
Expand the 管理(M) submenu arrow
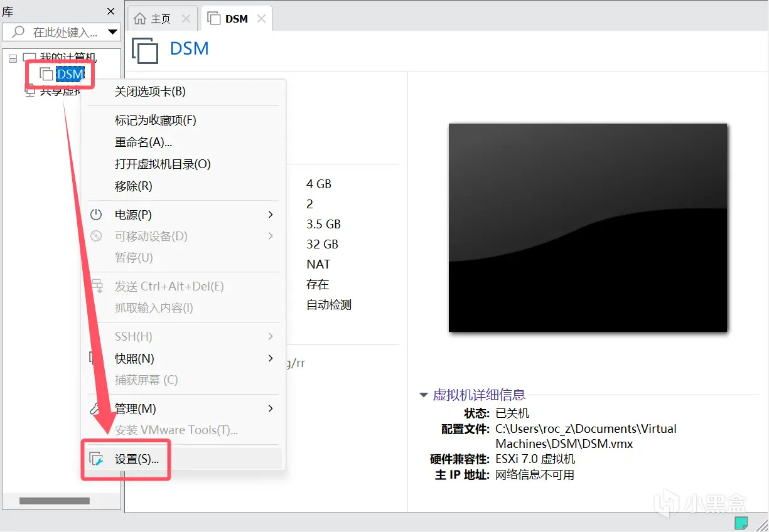tap(271, 408)
